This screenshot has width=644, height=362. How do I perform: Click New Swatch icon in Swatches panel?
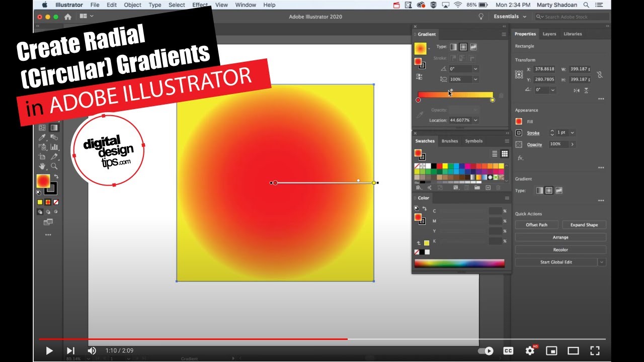click(488, 188)
